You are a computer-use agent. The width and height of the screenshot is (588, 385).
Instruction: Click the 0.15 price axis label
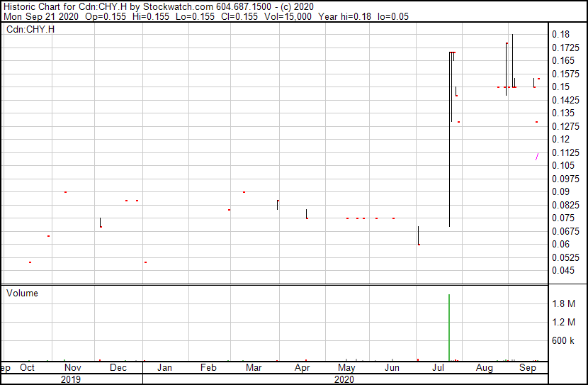(x=560, y=87)
